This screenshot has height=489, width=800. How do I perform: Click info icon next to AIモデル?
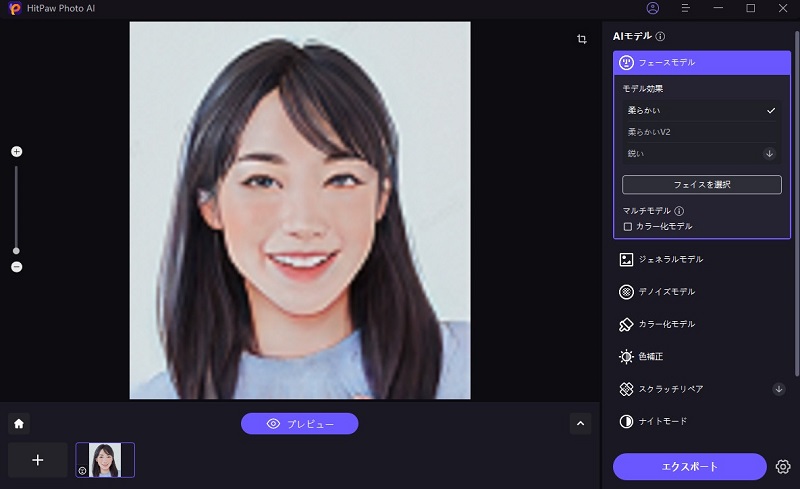coord(661,36)
